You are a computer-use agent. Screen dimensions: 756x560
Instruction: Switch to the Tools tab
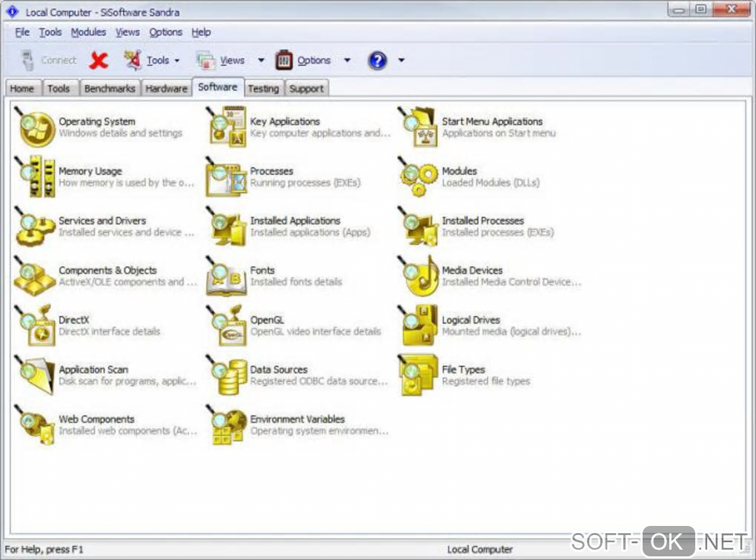(59, 89)
